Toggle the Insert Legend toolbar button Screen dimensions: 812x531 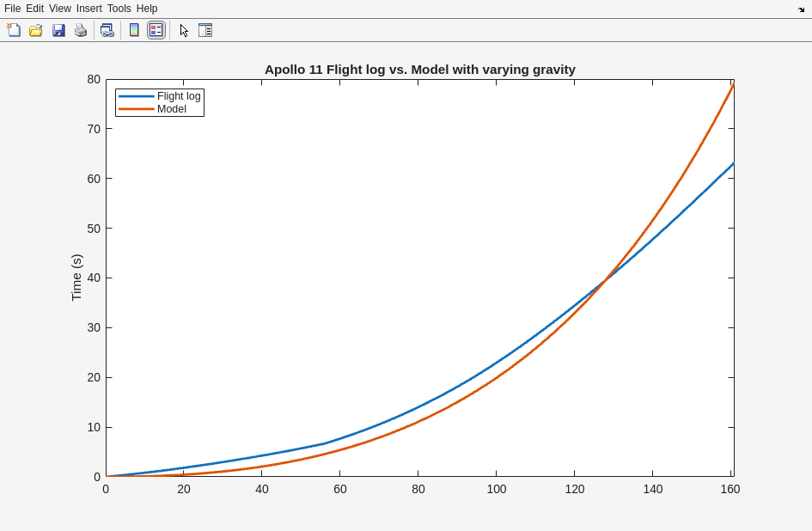click(x=156, y=30)
